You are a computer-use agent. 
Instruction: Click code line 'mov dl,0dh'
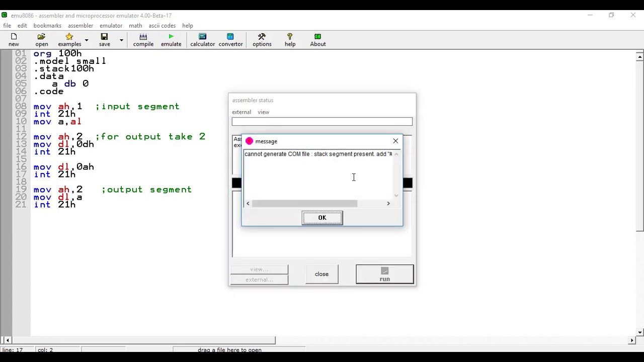coord(64,144)
